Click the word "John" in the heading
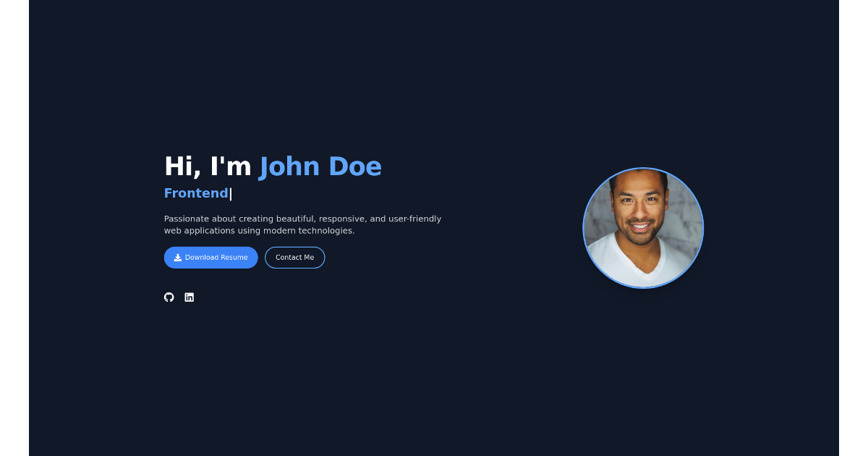This screenshot has height=456, width=868. tap(289, 166)
